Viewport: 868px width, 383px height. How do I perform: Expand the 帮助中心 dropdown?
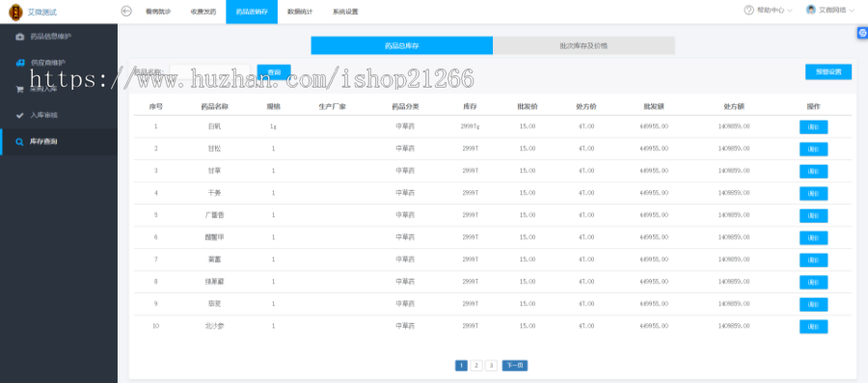(x=769, y=10)
